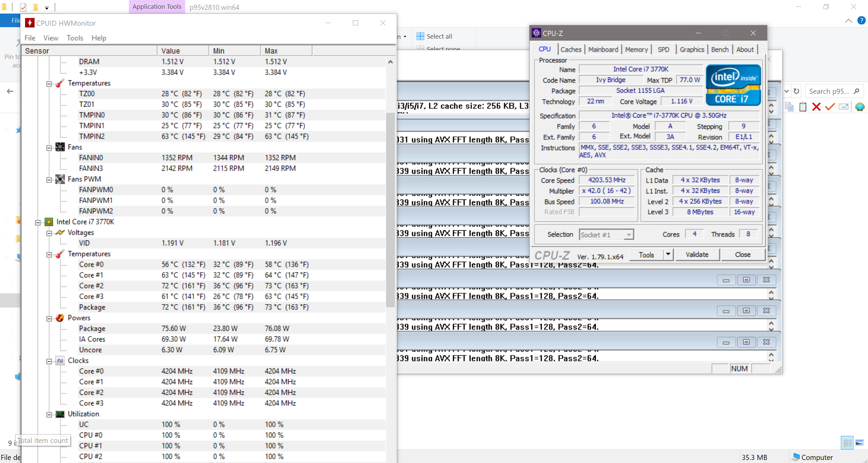Open the Application Tools ribbon tab

pyautogui.click(x=157, y=7)
